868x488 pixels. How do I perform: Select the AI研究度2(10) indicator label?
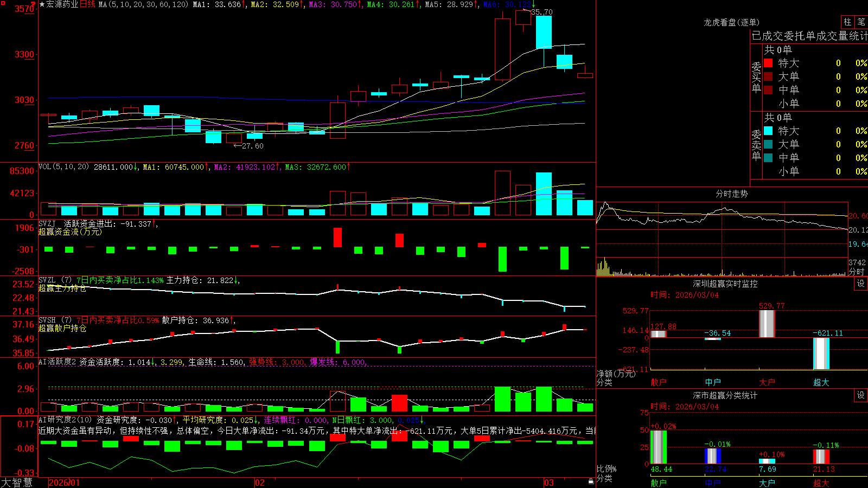coord(65,420)
